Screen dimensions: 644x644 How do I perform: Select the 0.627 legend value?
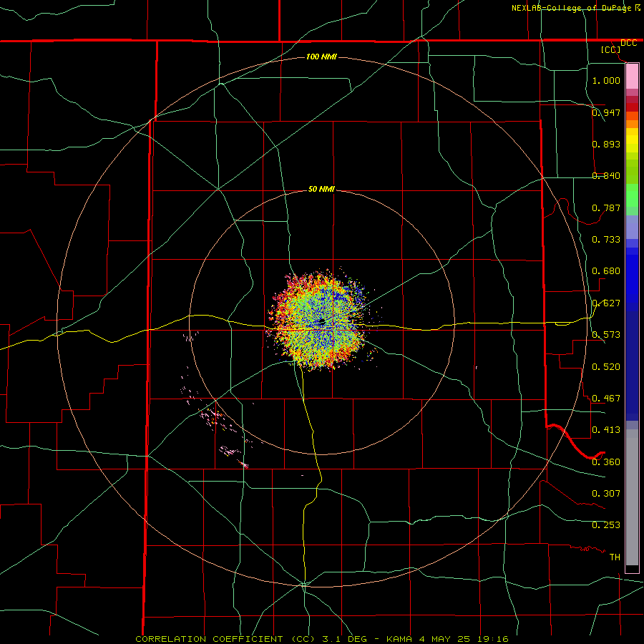click(606, 303)
